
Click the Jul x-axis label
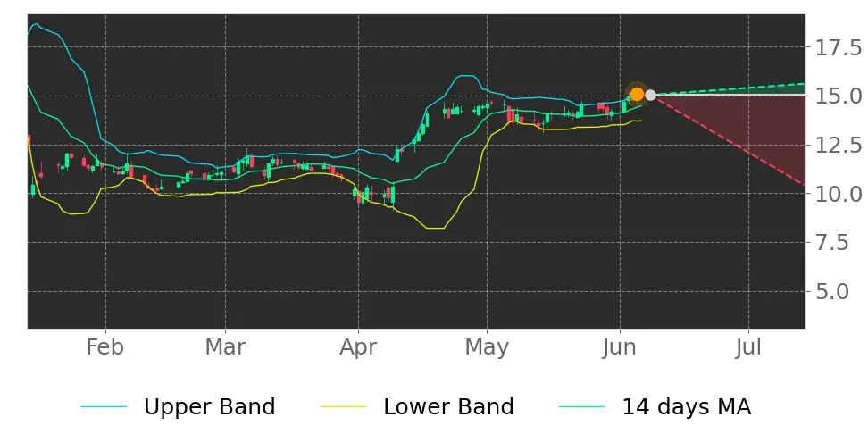[x=748, y=347]
